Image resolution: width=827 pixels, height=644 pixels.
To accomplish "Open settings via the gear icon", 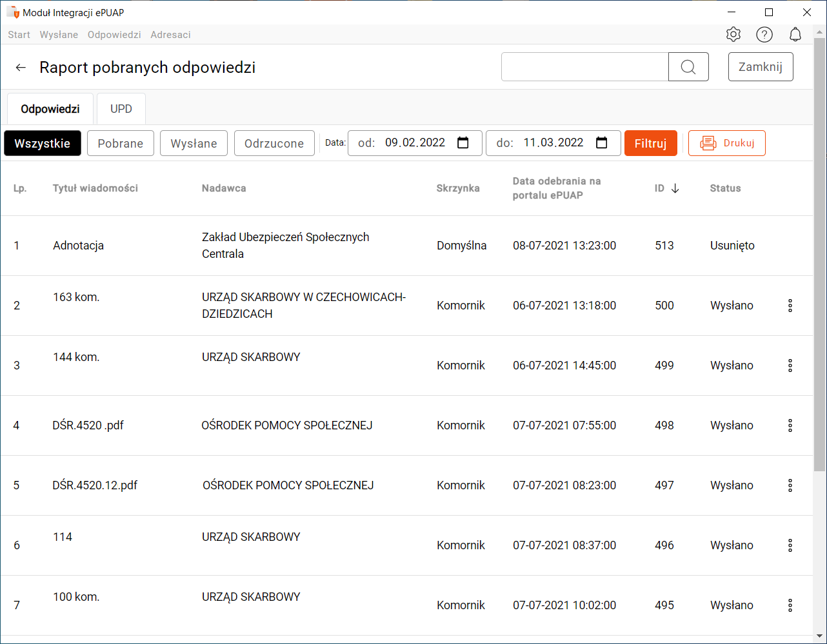I will (733, 35).
